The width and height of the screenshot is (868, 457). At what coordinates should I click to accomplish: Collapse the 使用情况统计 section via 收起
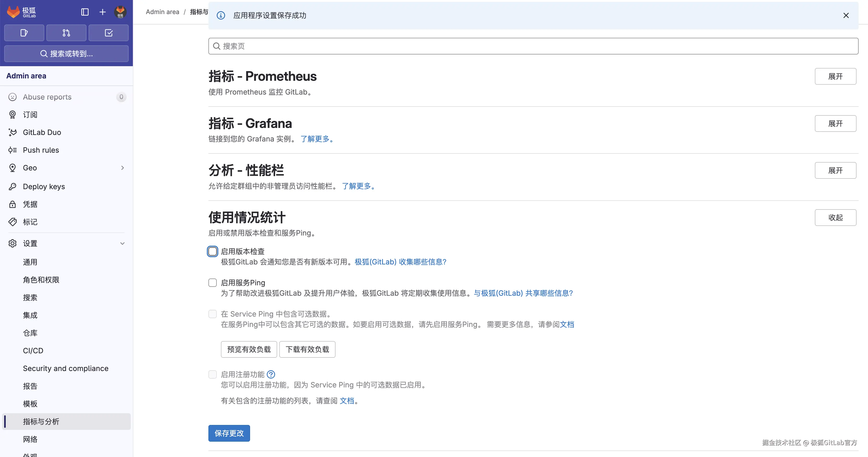tap(835, 217)
